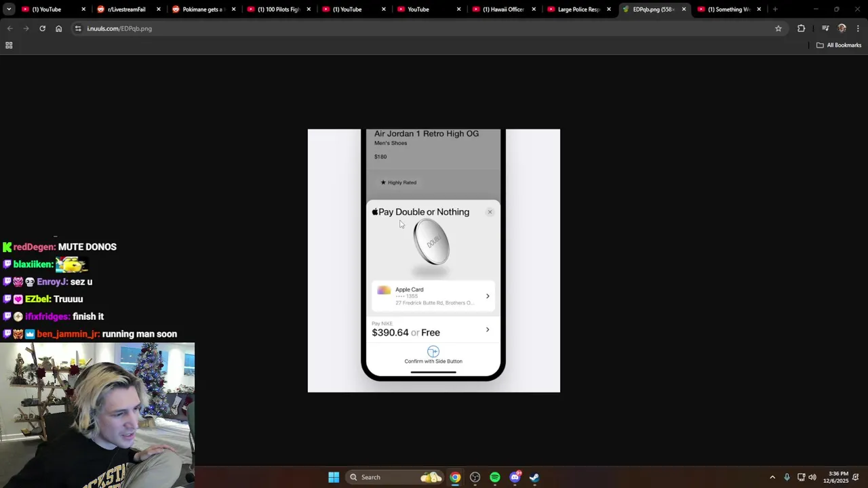
Task: Close the r/LivestreamFail tab
Action: [x=159, y=9]
